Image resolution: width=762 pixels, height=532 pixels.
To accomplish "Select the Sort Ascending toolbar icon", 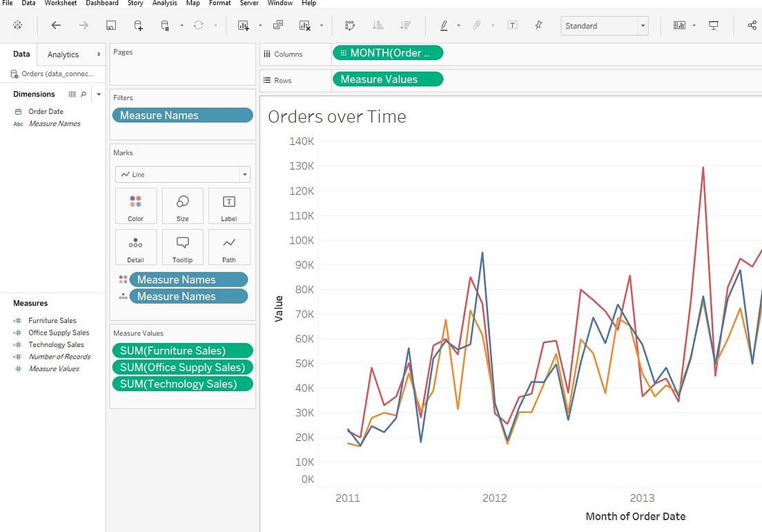I will pos(378,26).
